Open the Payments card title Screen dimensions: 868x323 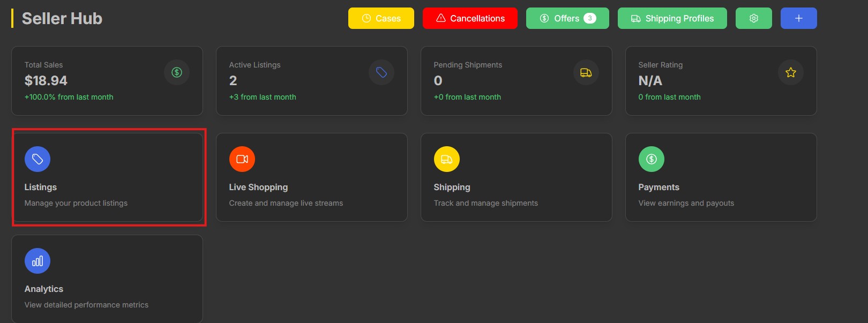[x=659, y=187]
